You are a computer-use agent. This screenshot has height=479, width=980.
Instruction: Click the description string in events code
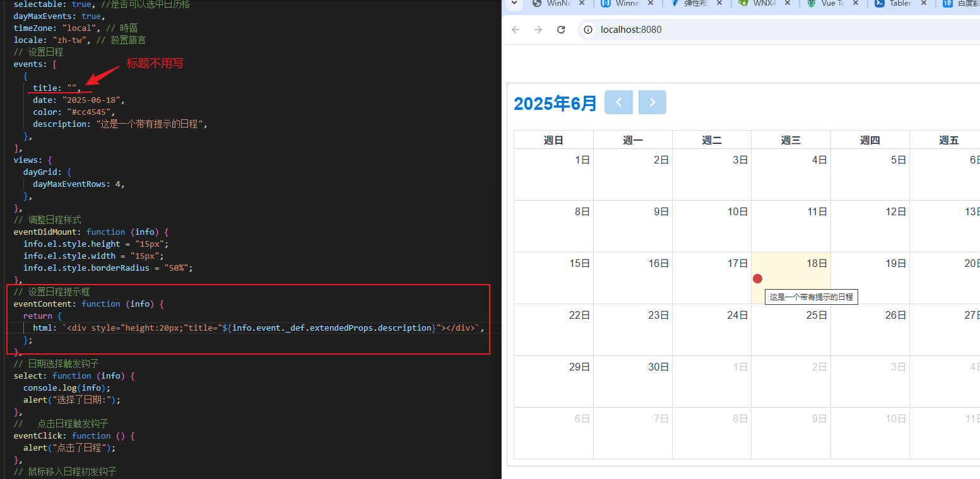tap(150, 124)
